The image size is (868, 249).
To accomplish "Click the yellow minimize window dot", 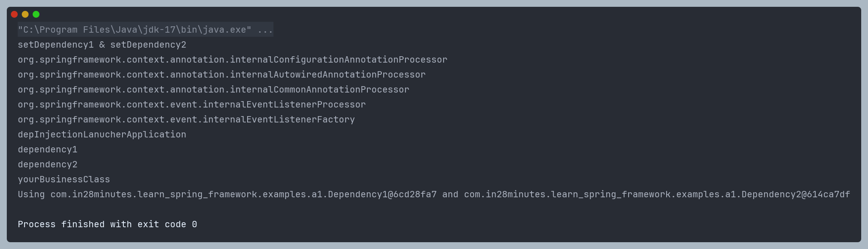I will tap(25, 14).
